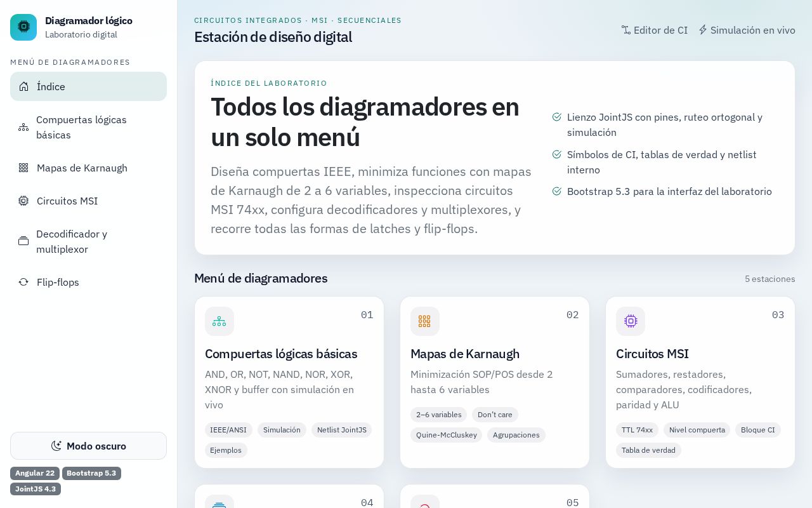Click the TTL 74xx tag
This screenshot has height=508, width=812.
tap(637, 430)
